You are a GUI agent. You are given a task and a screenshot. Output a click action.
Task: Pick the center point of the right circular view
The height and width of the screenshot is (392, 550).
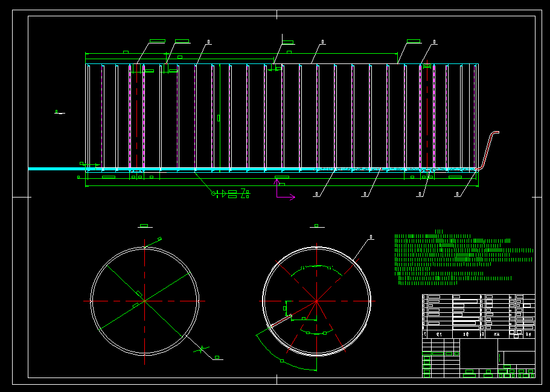point(316,301)
